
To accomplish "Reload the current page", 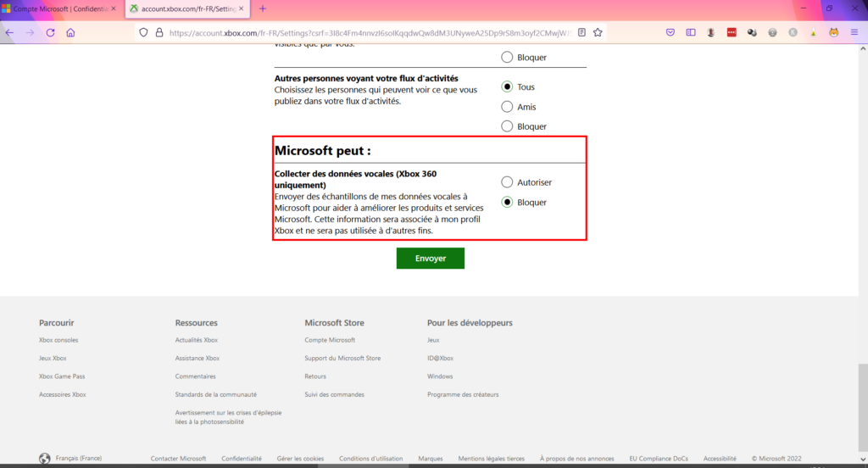I will [x=50, y=33].
